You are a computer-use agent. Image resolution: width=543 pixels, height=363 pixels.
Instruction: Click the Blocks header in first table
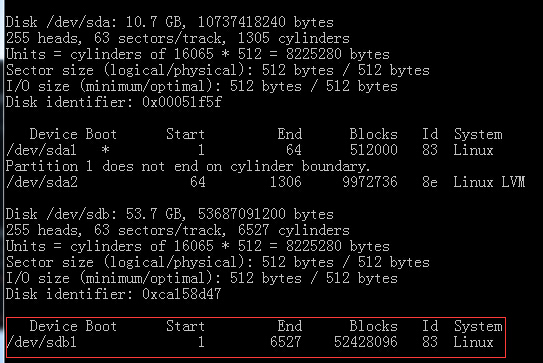(373, 134)
